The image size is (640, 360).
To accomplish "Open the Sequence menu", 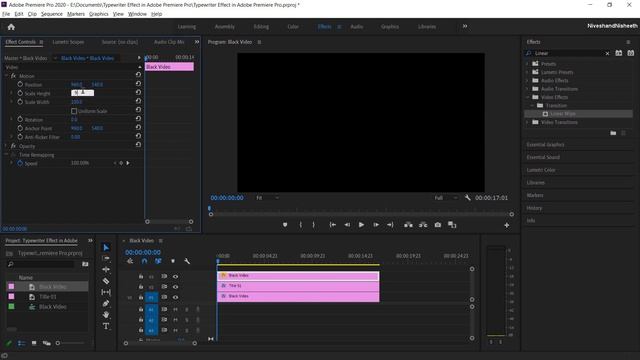I will click(51, 14).
